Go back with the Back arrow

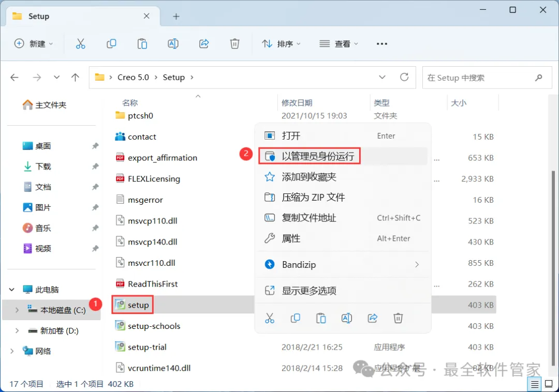pyautogui.click(x=14, y=77)
